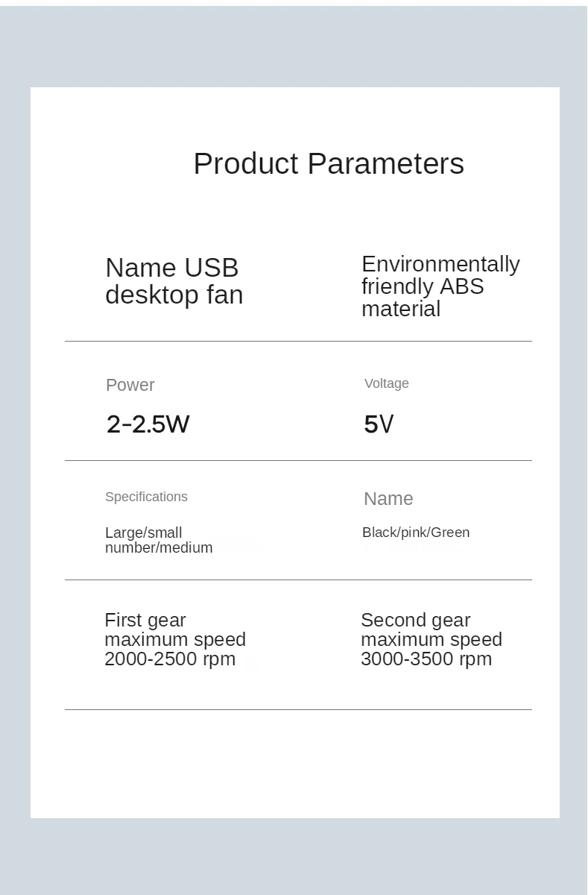This screenshot has width=588, height=895.
Task: Click the word Black in color list
Action: (379, 533)
